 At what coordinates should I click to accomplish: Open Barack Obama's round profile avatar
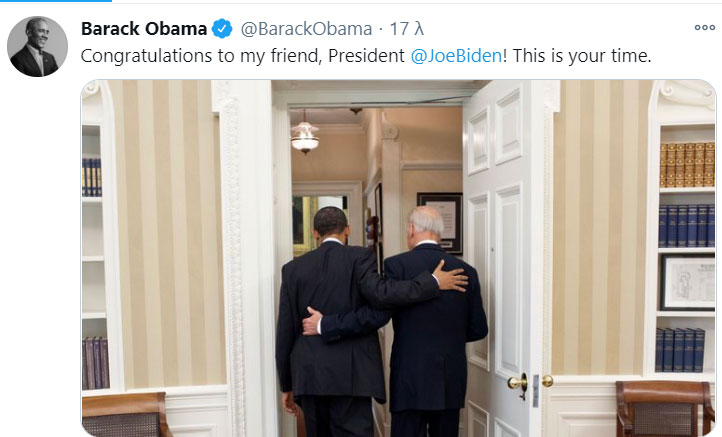tap(37, 47)
